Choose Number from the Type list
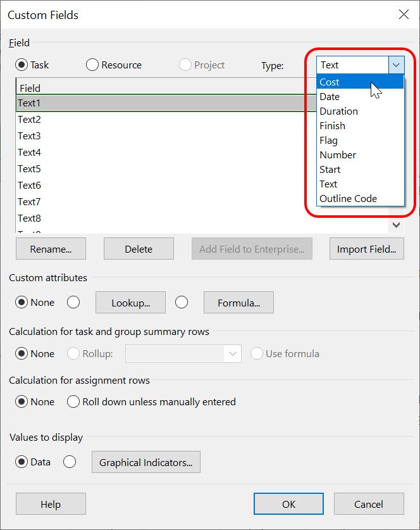The height and width of the screenshot is (530, 420). (360, 155)
